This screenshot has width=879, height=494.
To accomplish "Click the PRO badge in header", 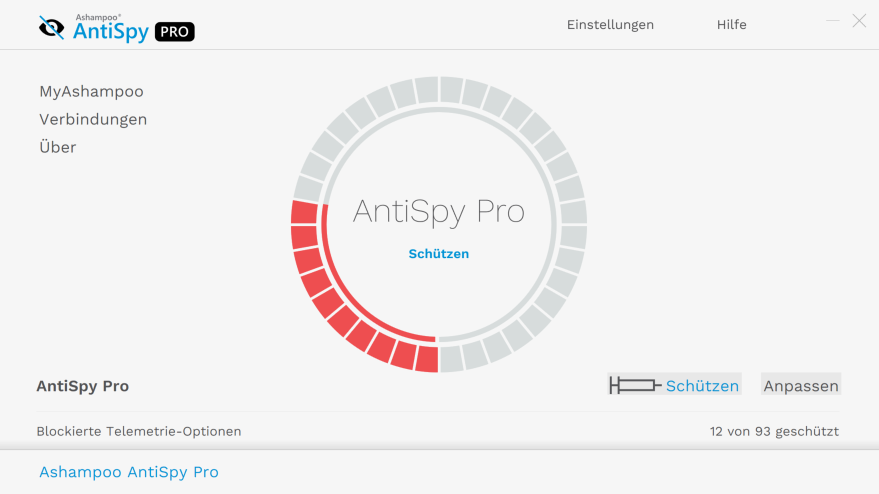I will [x=174, y=32].
